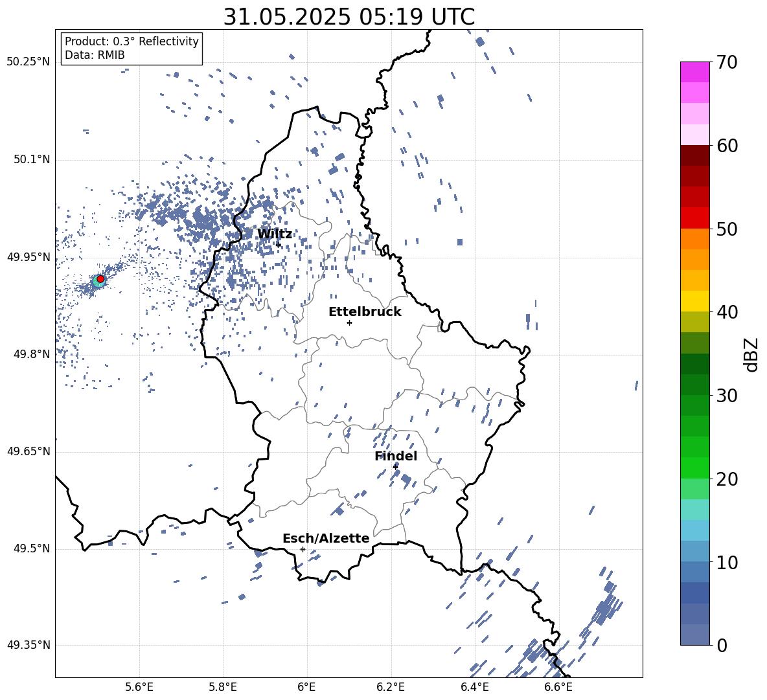Click the colorbar tick label 30
The height and width of the screenshot is (700, 767).
[x=726, y=396]
